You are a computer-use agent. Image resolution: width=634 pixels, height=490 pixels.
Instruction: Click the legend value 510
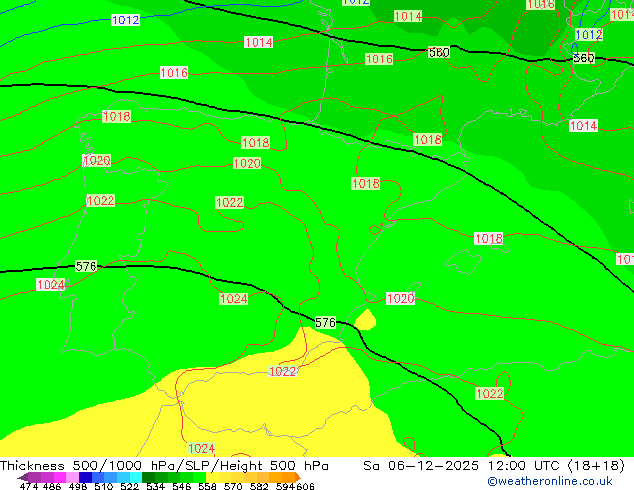point(104,486)
